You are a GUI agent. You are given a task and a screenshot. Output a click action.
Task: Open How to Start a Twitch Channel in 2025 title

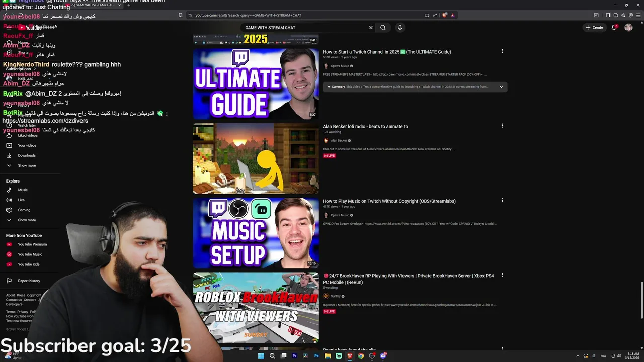click(x=387, y=52)
